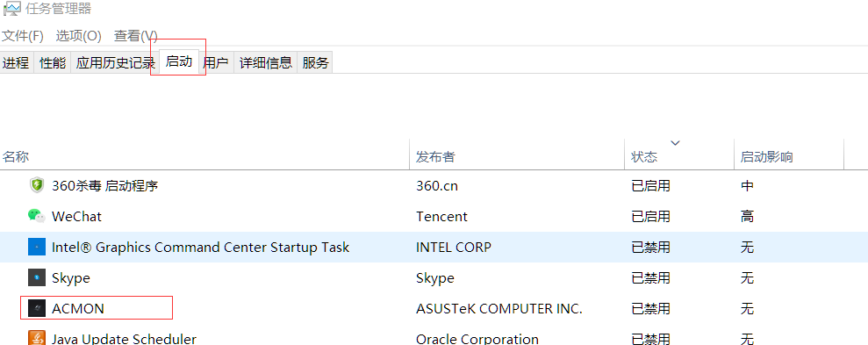Screen dimensions: 868x345
Task: Click the Intel Graphics Command Center icon
Action: click(x=37, y=247)
